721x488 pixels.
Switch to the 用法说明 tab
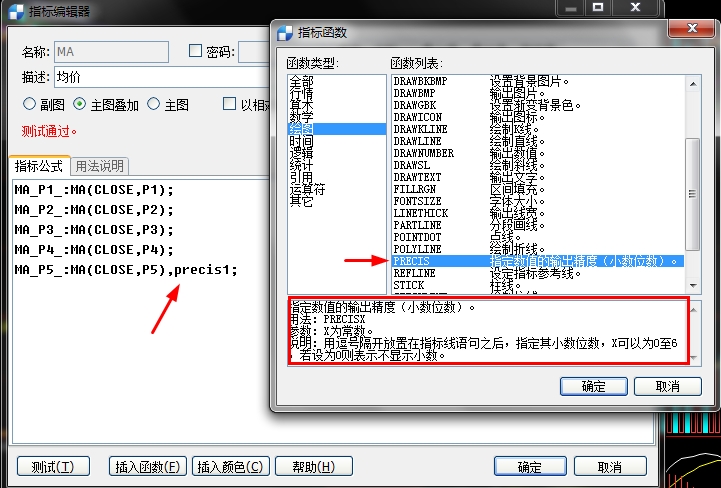coord(100,166)
